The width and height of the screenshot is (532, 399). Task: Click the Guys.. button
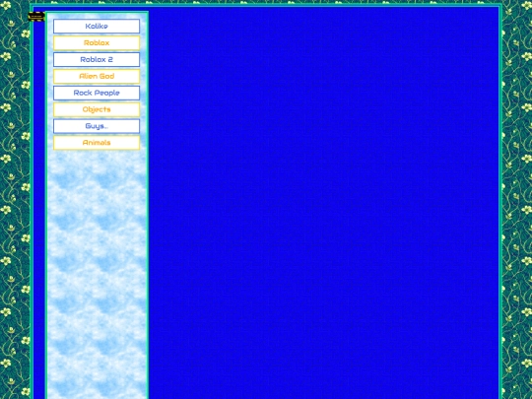tap(97, 126)
